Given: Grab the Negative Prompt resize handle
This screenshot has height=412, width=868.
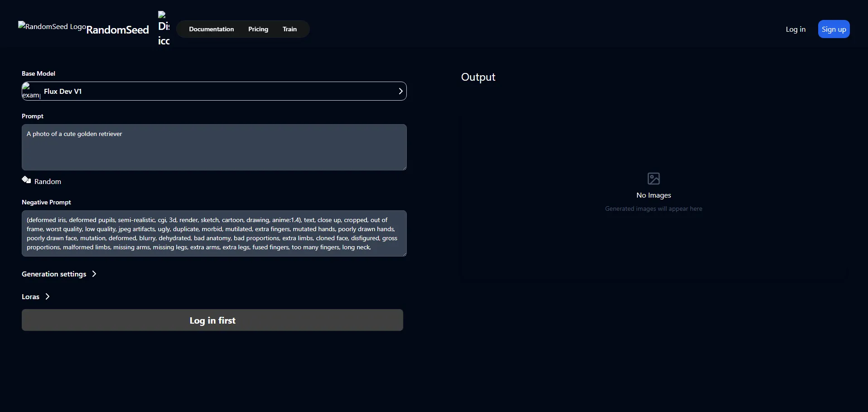Looking at the screenshot, I should 404,253.
